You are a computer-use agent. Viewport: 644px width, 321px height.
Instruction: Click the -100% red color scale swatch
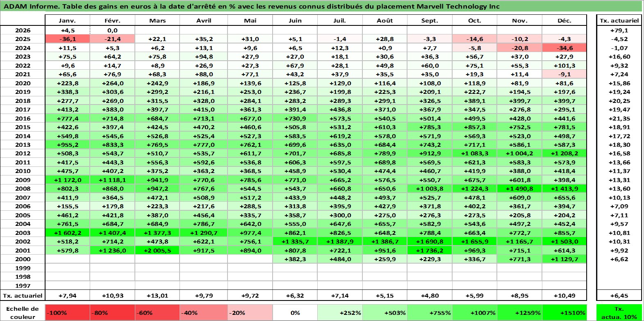[67, 312]
